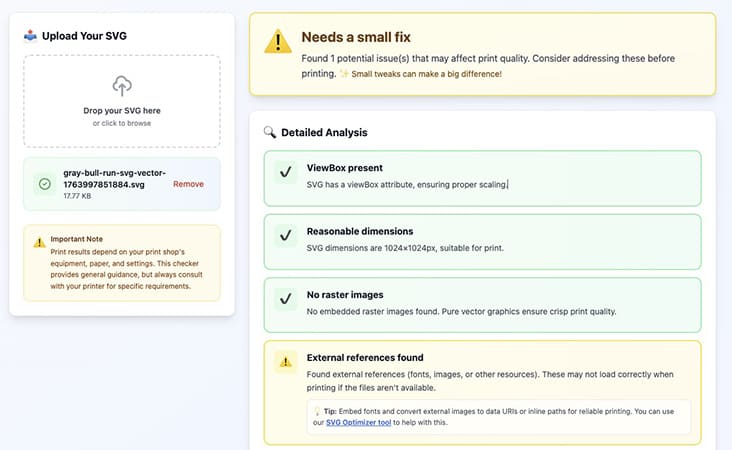The height and width of the screenshot is (450, 732).
Task: Click the 'or click to browse' text
Action: 121,123
